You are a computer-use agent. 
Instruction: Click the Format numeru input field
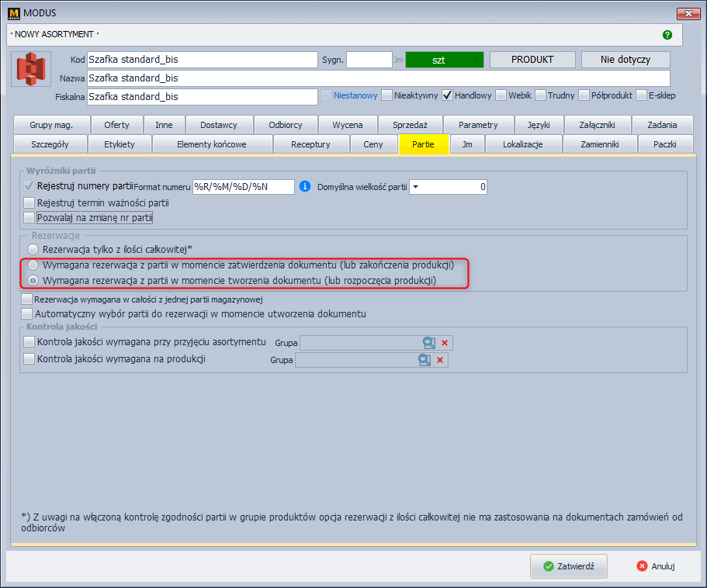(243, 187)
